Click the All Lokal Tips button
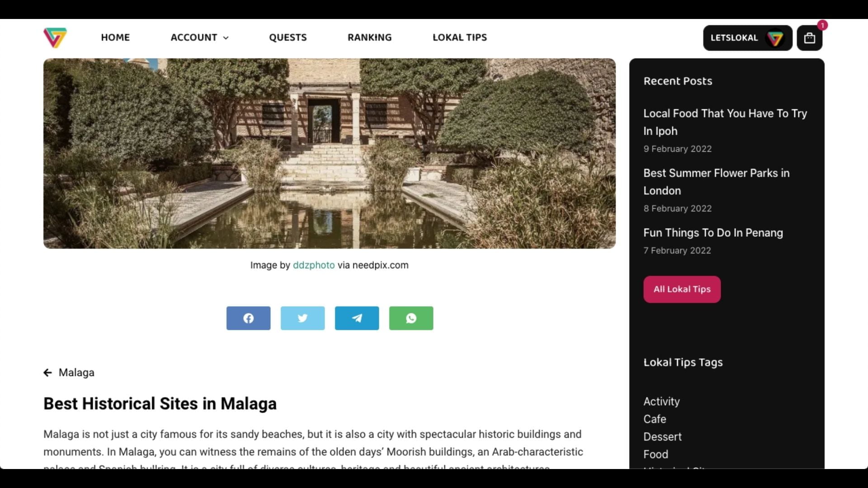 [682, 289]
